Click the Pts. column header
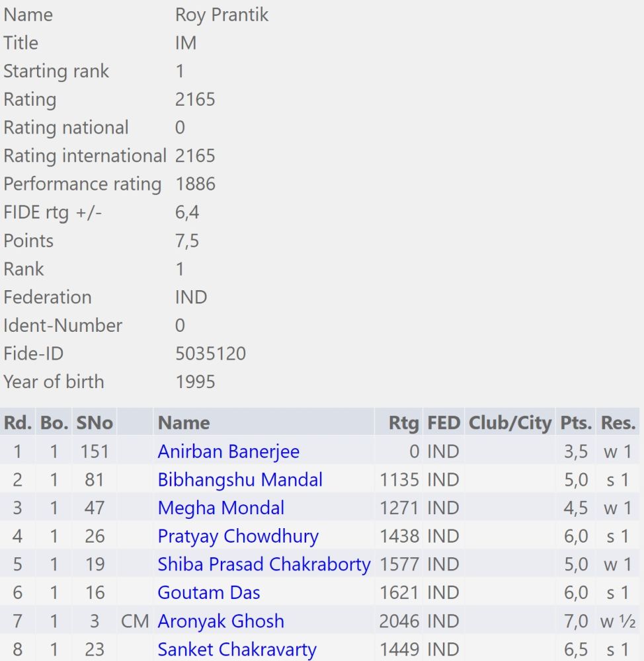Viewport: 644px width, 661px height. tap(576, 423)
